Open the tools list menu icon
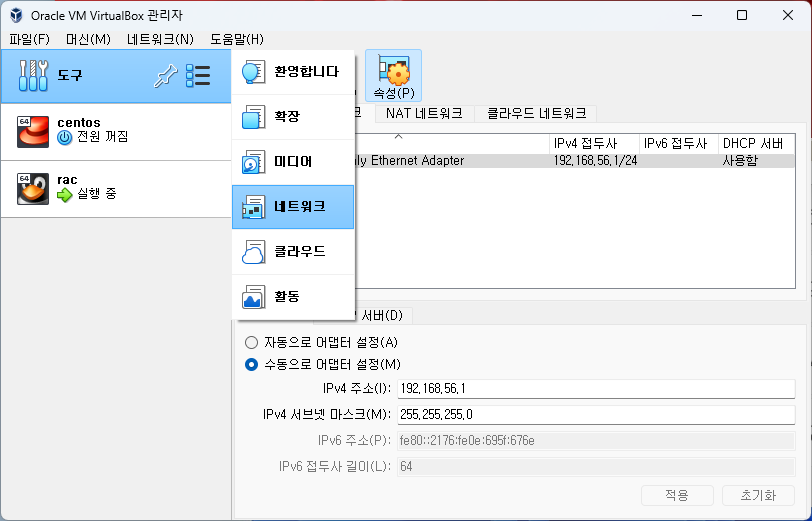This screenshot has height=521, width=812. 198,76
